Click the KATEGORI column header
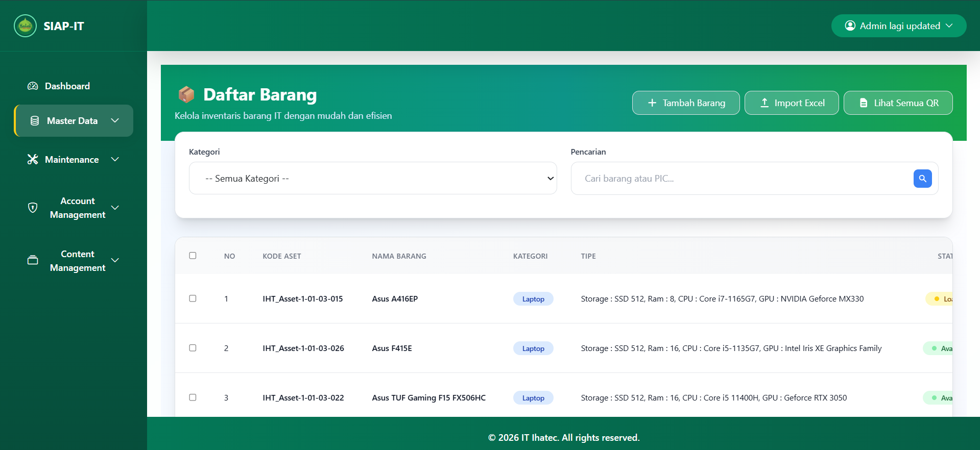This screenshot has width=980, height=450. [530, 256]
